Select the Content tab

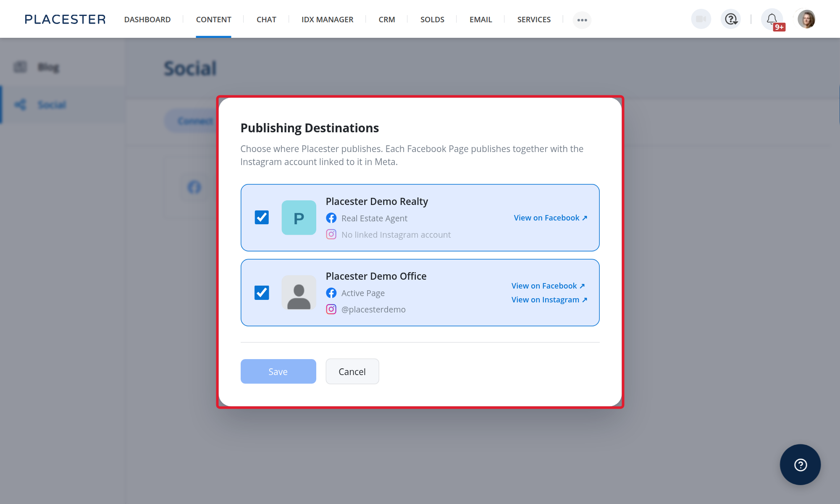pyautogui.click(x=213, y=19)
